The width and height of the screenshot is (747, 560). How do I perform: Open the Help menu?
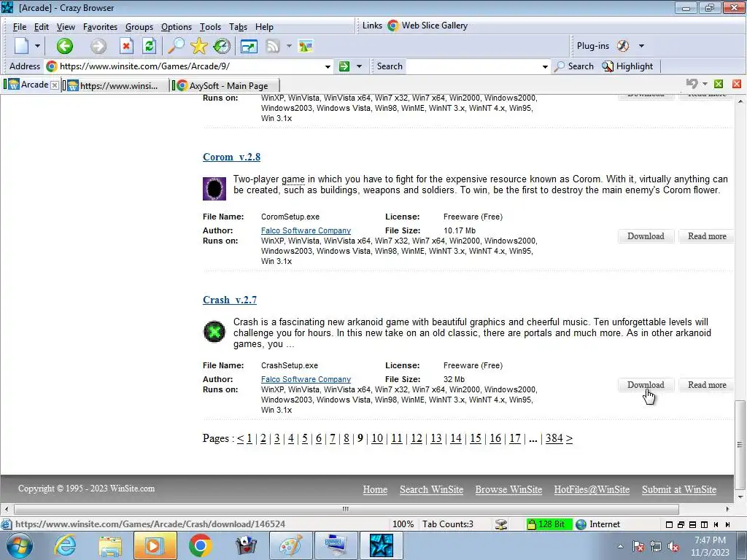coord(264,27)
